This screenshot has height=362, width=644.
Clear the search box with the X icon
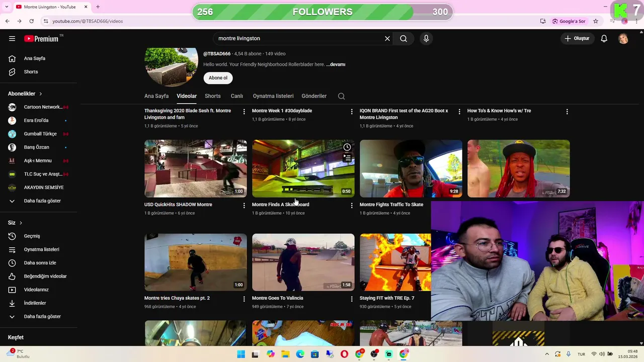(387, 39)
